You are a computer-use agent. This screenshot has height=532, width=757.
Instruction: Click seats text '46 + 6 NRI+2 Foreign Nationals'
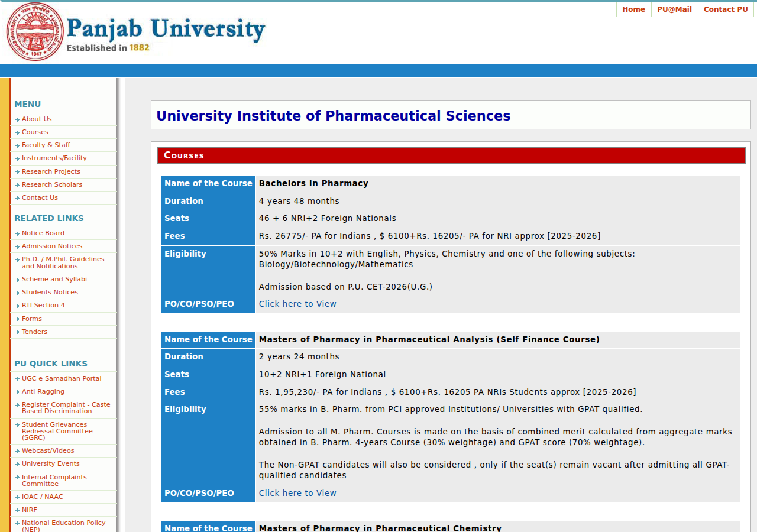coord(328,218)
